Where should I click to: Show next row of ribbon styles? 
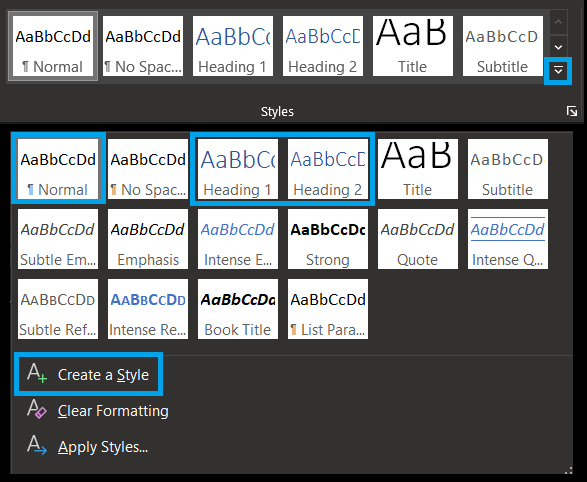(x=558, y=47)
